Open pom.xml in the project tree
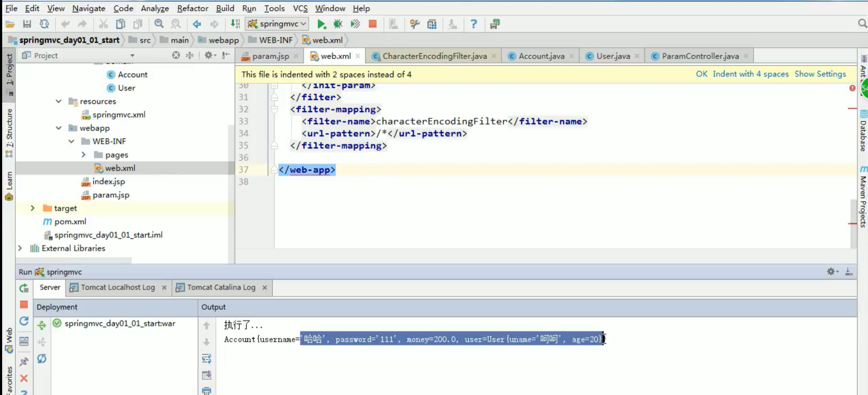Viewport: 868px width, 395px height. [70, 221]
